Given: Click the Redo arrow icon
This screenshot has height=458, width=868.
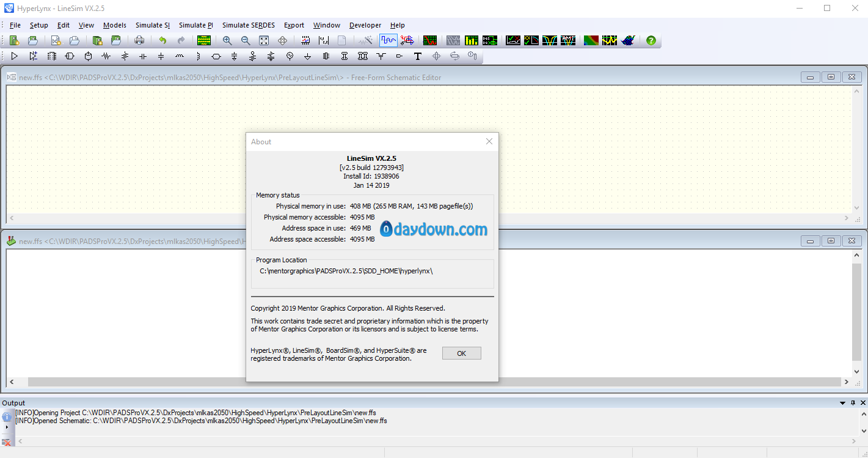Looking at the screenshot, I should (x=181, y=40).
